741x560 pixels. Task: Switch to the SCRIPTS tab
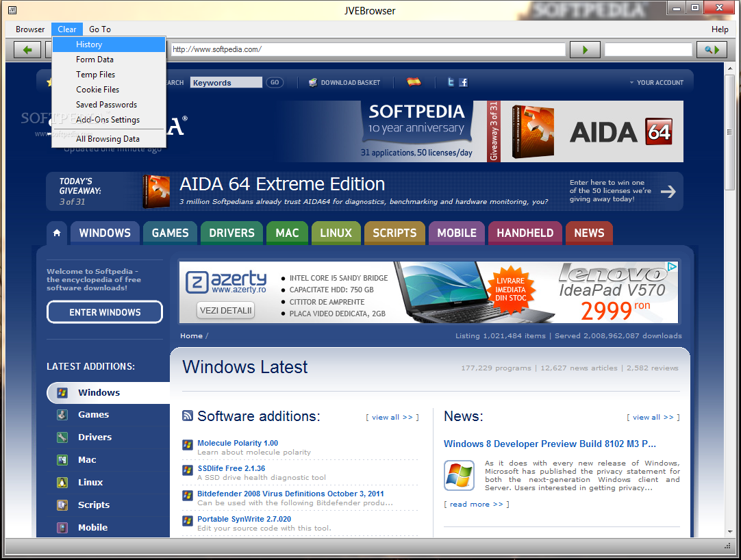394,233
